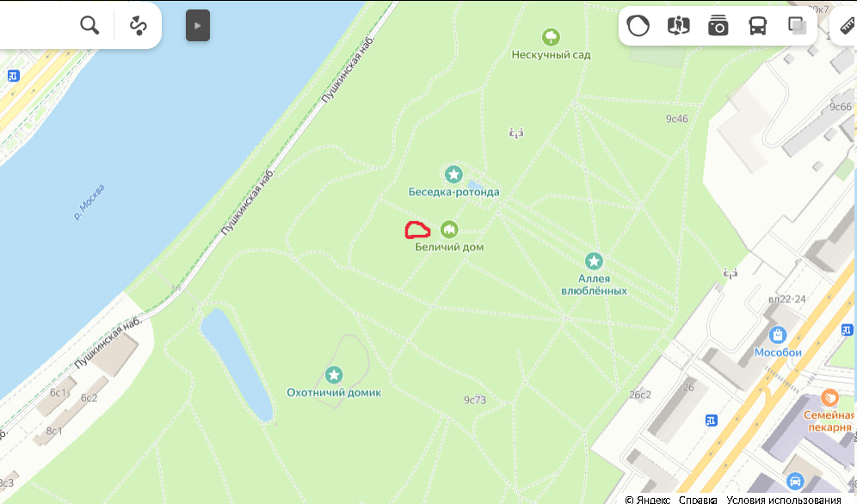Click the search magnifier icon
This screenshot has width=857, height=504.
point(89,25)
